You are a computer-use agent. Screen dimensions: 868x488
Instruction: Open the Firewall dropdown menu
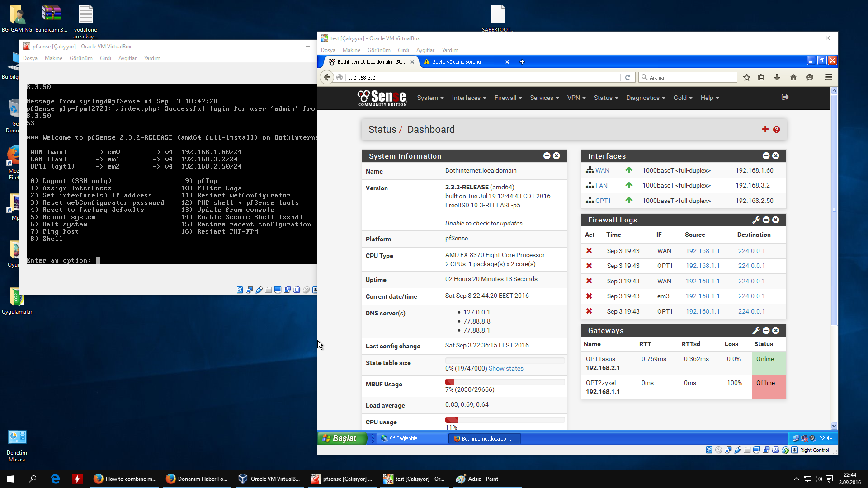(508, 98)
